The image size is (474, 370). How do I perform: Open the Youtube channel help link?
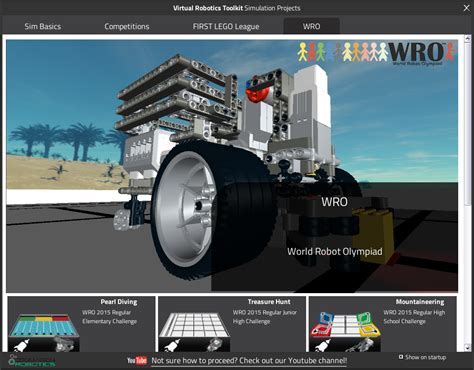click(249, 361)
